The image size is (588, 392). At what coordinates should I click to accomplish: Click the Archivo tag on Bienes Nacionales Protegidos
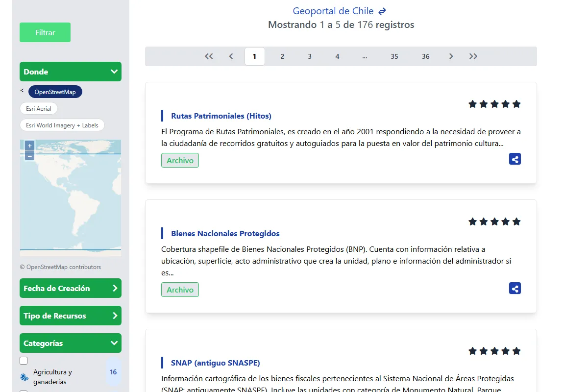tap(180, 290)
